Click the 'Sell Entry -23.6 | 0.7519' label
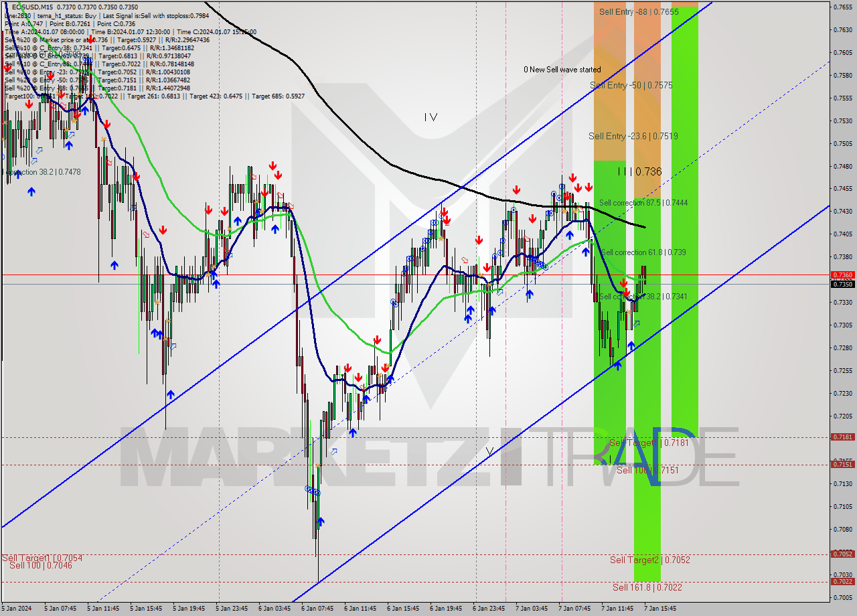Image resolution: width=857 pixels, height=616 pixels. [x=633, y=136]
